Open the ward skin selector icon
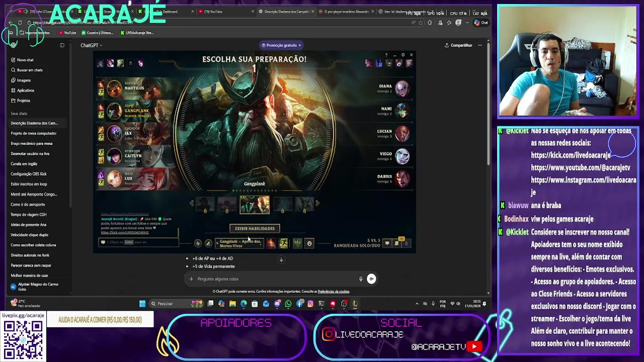 tap(297, 243)
